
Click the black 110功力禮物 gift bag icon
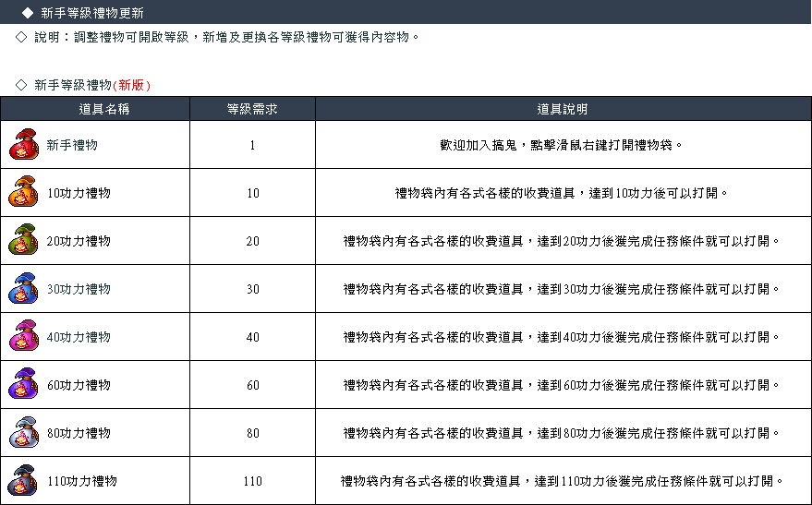point(24,481)
